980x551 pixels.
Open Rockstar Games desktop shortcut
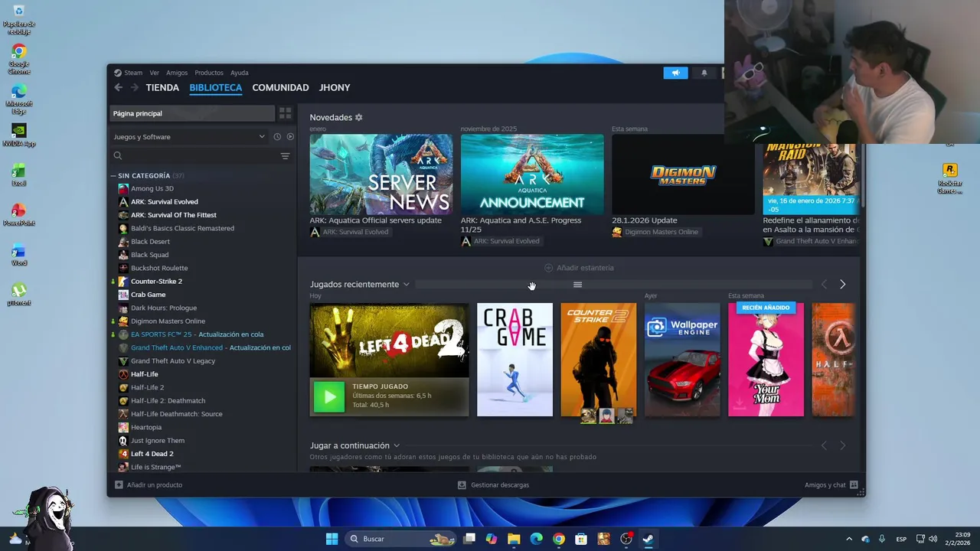tap(949, 178)
